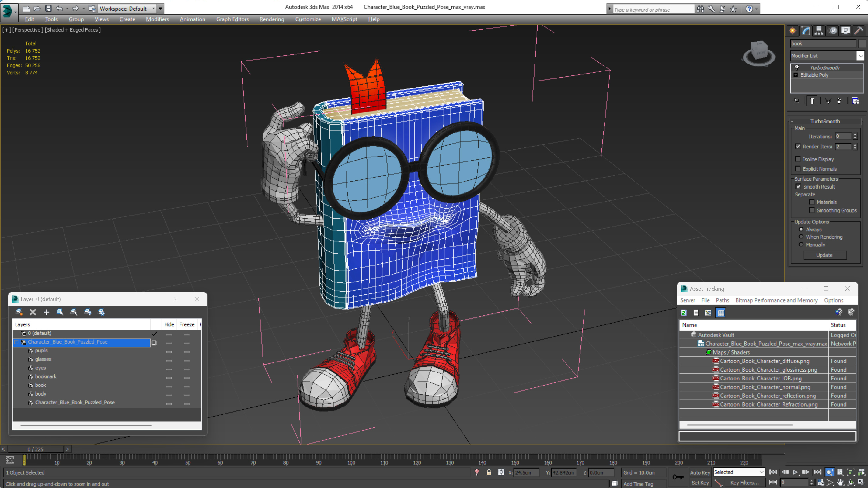The image size is (868, 488).
Task: Click the Asset Tracking horizontal scrollbar
Action: tap(740, 425)
